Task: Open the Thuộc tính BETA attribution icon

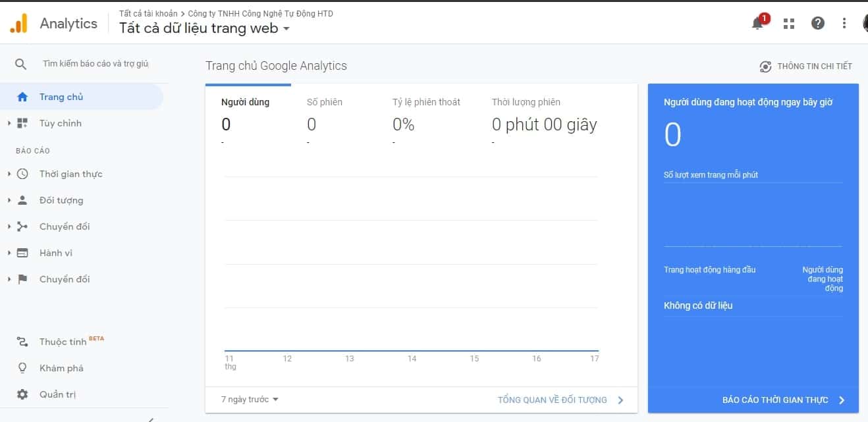Action: pyautogui.click(x=21, y=341)
